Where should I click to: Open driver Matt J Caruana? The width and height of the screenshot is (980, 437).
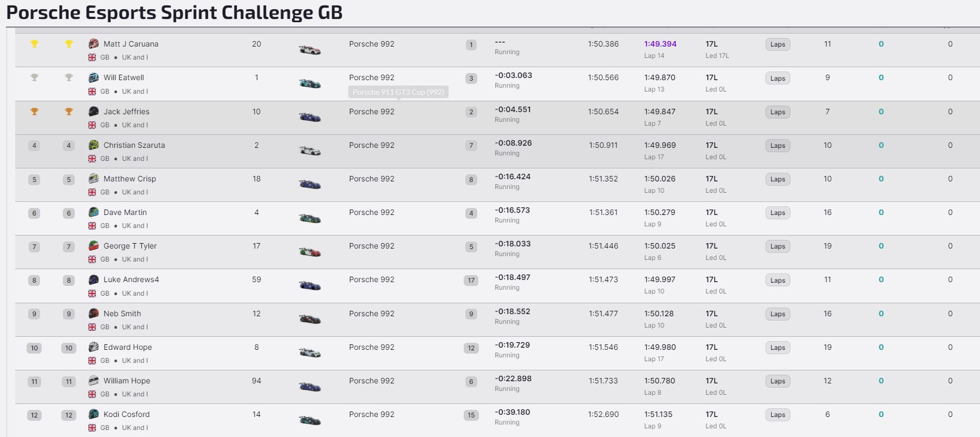click(x=131, y=44)
